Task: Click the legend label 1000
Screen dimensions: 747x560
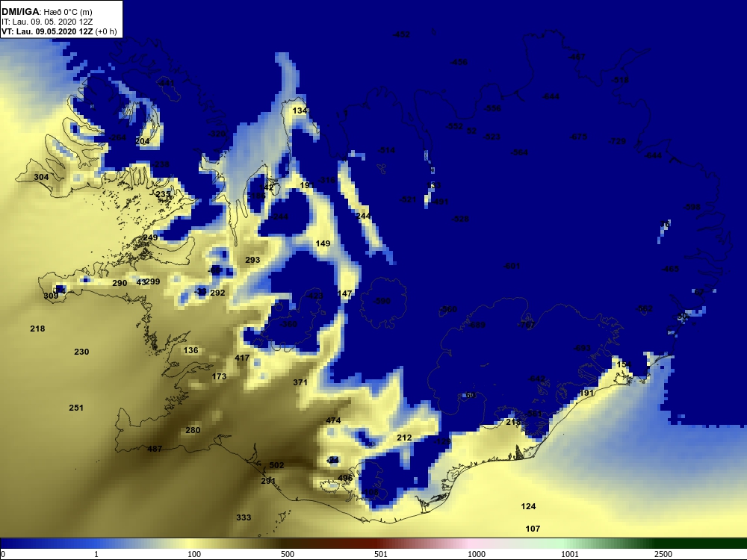Action: tap(477, 554)
